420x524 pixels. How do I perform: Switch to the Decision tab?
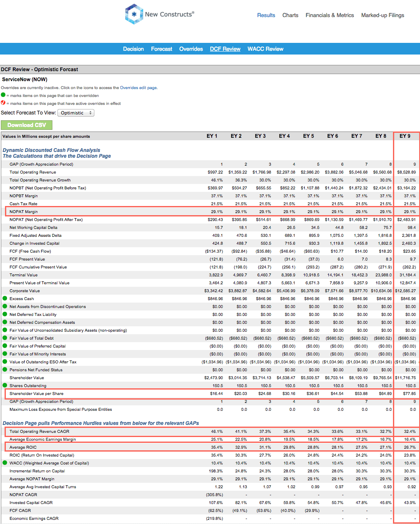pos(133,49)
